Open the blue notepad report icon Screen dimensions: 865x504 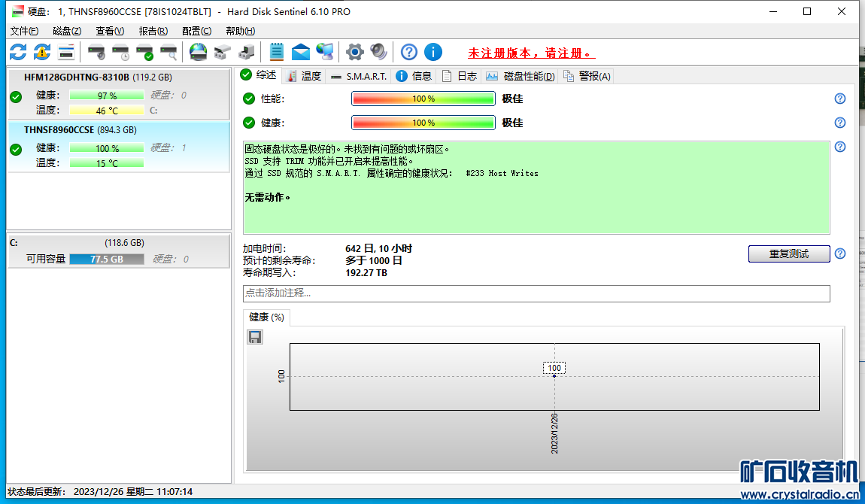(x=277, y=52)
